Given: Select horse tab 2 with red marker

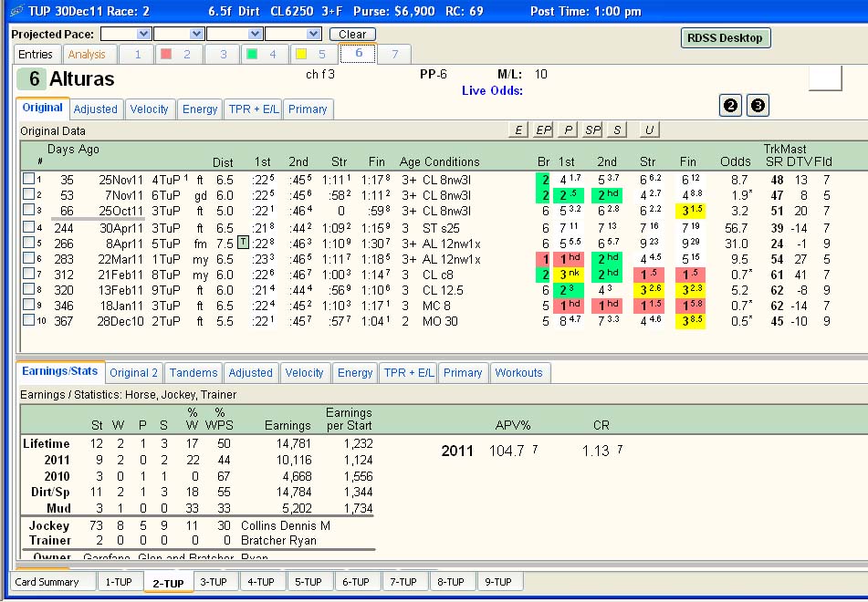Looking at the screenshot, I should (179, 54).
